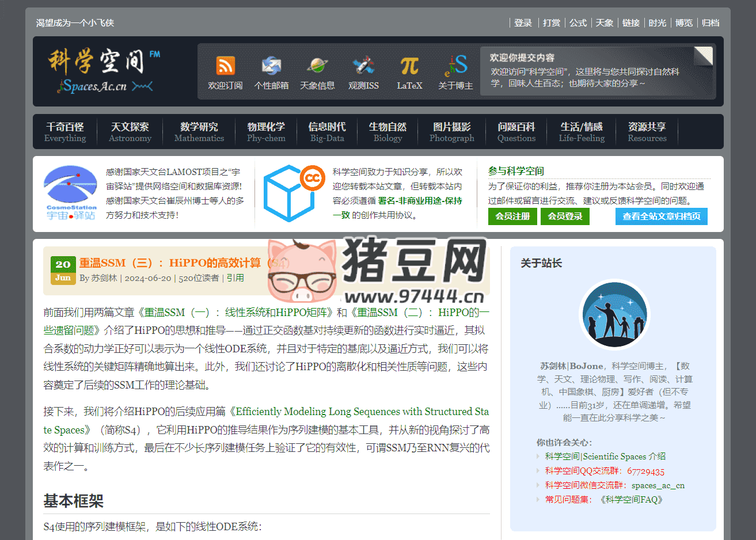The image size is (756, 540).
Task: Select the 天象信息 globe icon
Action: [317, 66]
